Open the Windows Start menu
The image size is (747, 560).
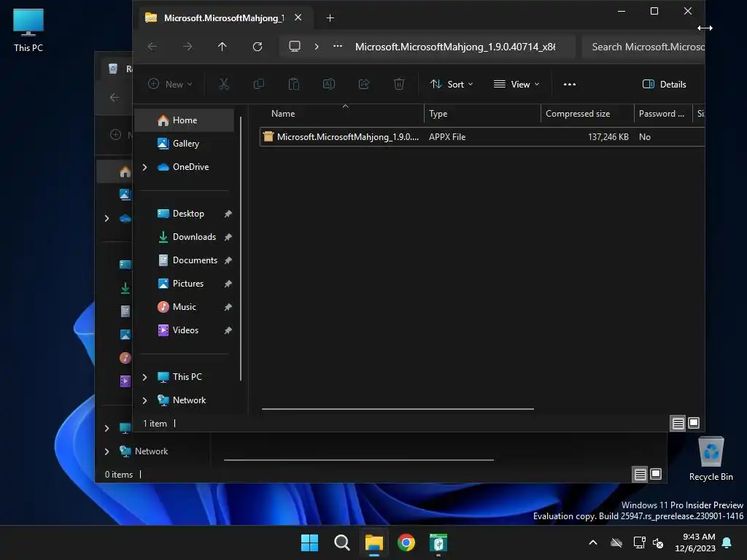pos(309,542)
